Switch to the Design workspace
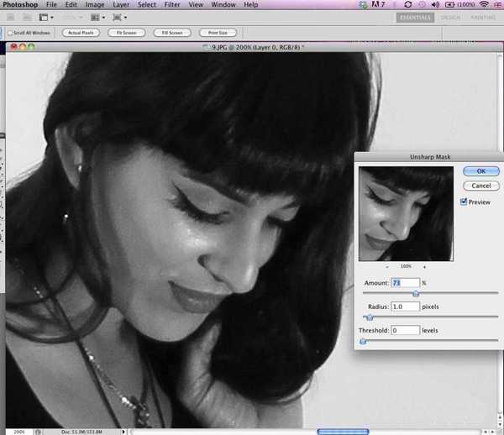504x435 pixels. (x=450, y=17)
